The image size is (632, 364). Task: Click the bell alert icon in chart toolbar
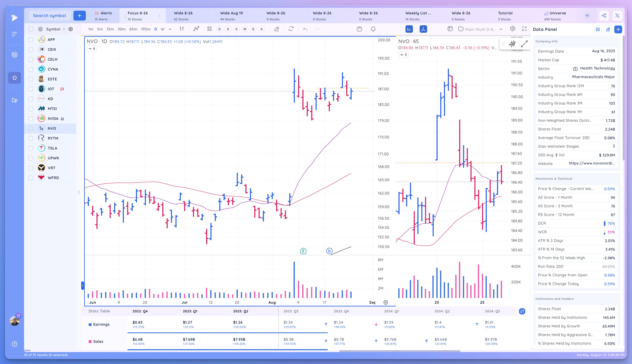click(373, 29)
